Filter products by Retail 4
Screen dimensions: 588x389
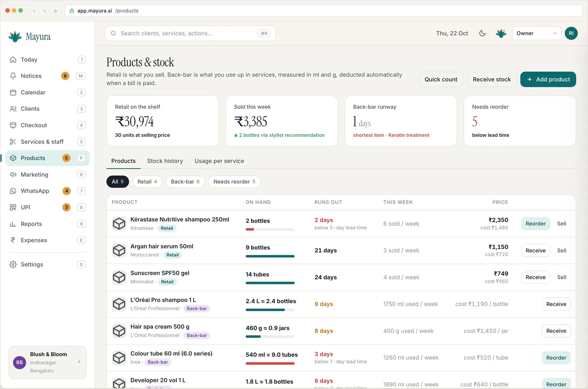pyautogui.click(x=147, y=182)
